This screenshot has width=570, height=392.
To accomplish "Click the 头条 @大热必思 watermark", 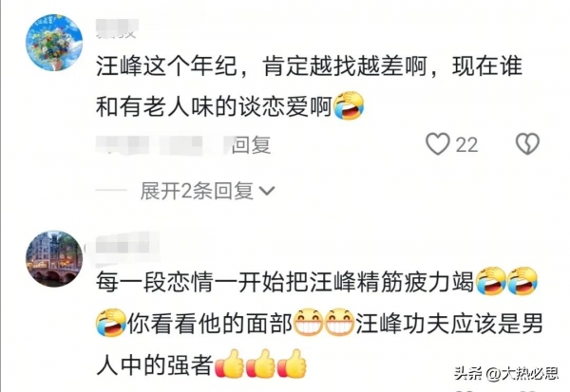I will [505, 373].
